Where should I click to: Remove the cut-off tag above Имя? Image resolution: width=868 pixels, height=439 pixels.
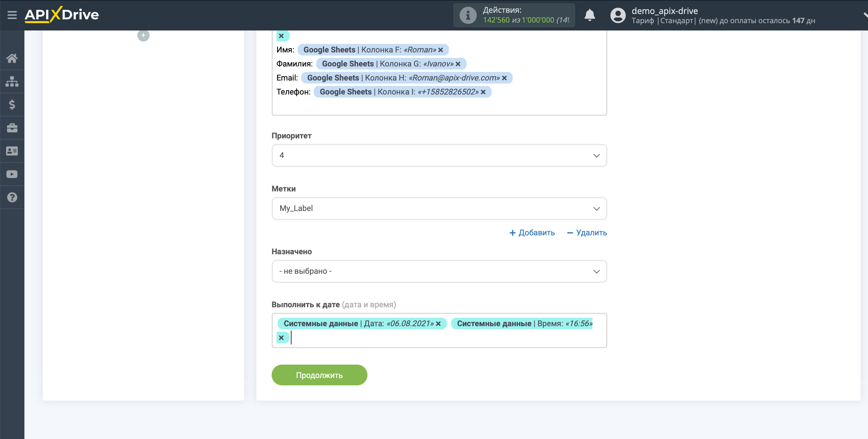[281, 36]
